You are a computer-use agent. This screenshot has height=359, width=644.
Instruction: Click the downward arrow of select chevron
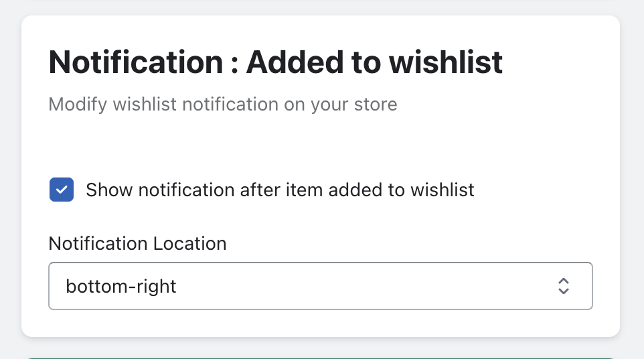coord(564,291)
